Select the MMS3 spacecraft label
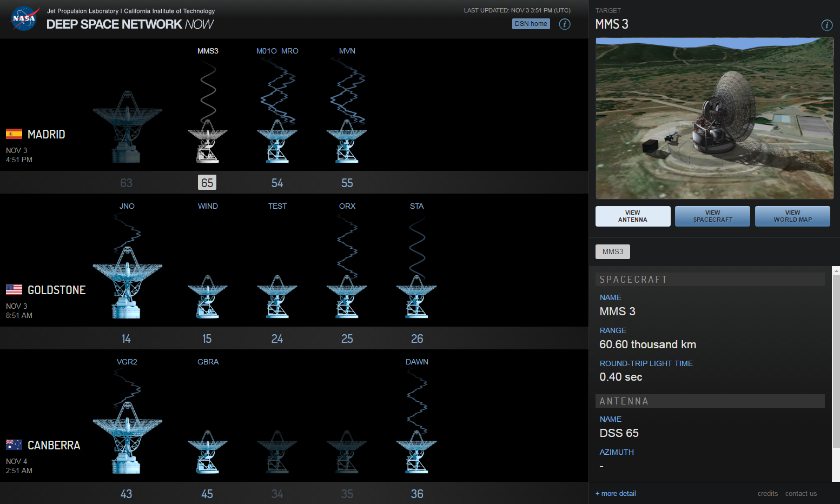This screenshot has width=840, height=504. pyautogui.click(x=208, y=51)
